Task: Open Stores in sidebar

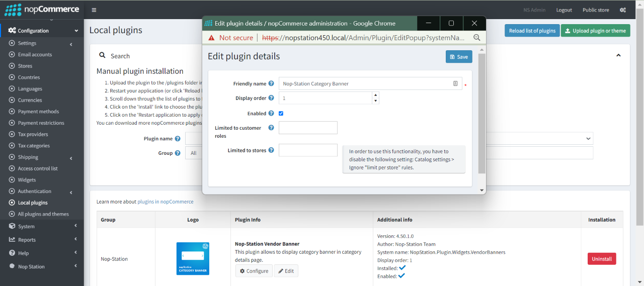Action: click(x=25, y=66)
